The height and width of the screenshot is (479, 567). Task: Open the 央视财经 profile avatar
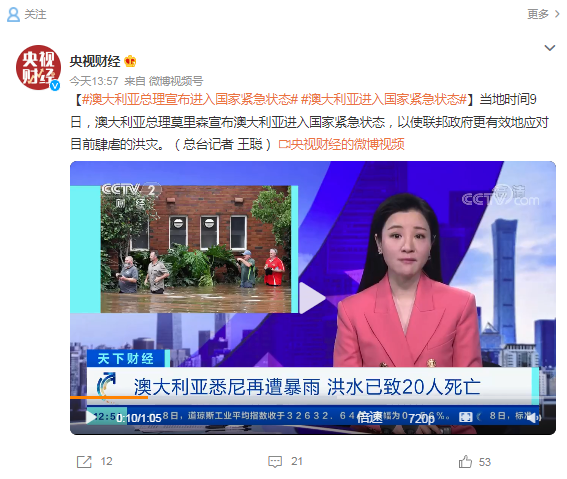tap(38, 67)
